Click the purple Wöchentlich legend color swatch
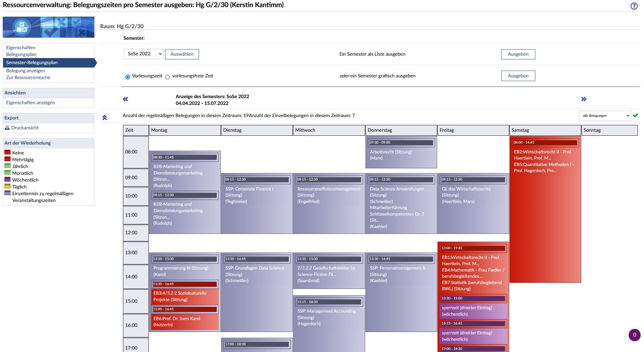Image resolution: width=644 pixels, height=352 pixels. (x=7, y=180)
